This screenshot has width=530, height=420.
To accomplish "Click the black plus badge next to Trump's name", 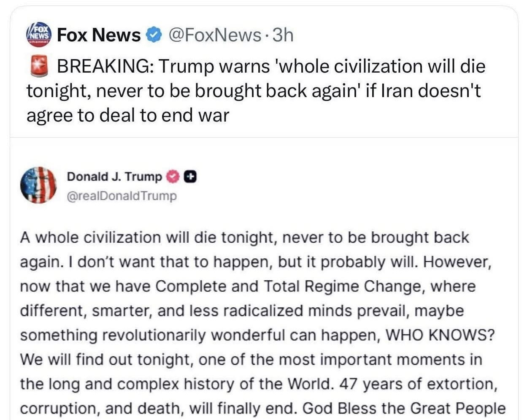I will pyautogui.click(x=190, y=177).
